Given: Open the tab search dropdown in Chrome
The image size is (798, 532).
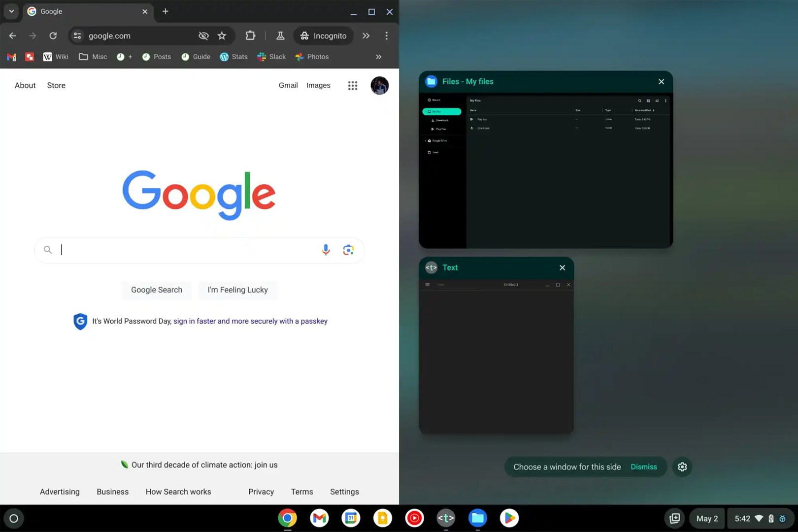Looking at the screenshot, I should 11,11.
